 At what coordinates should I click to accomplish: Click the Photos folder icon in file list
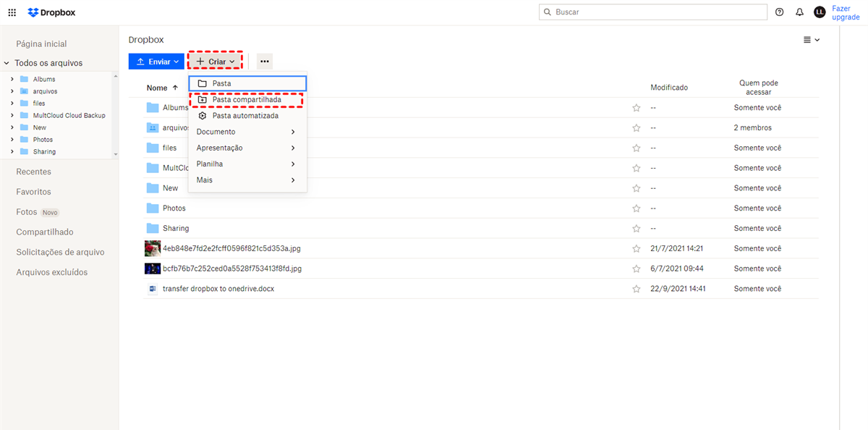(153, 208)
